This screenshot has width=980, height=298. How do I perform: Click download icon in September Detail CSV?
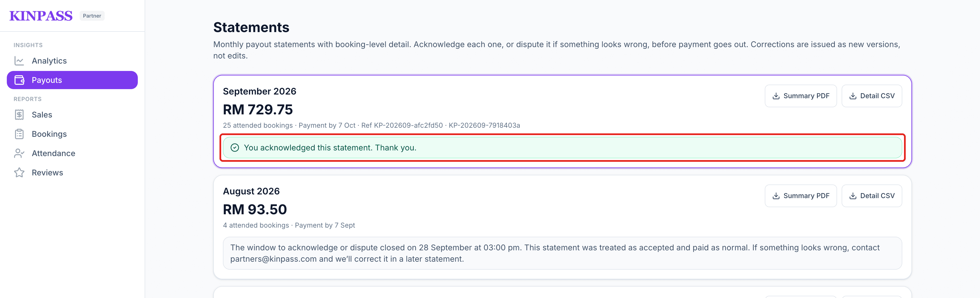853,96
